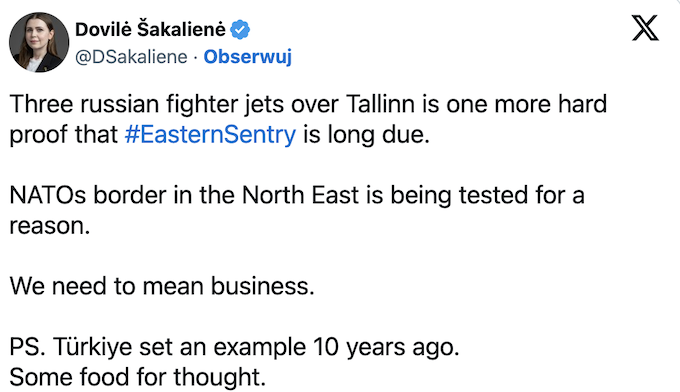This screenshot has height=392, width=680.
Task: Click the word "reason." in the post
Action: (50, 226)
